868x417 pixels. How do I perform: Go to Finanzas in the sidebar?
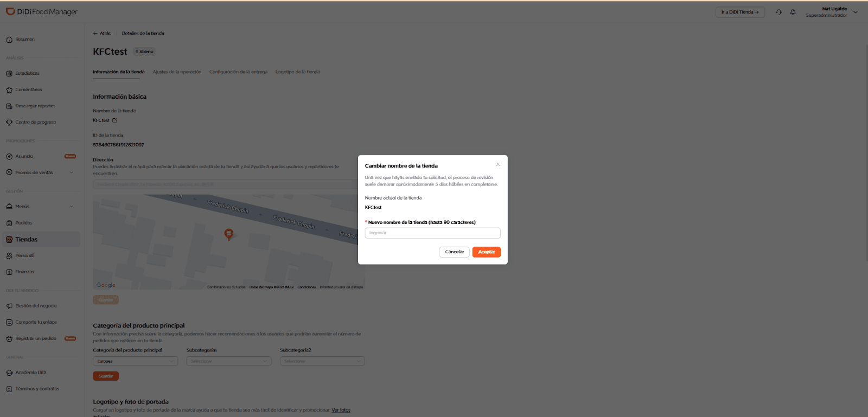click(x=24, y=272)
